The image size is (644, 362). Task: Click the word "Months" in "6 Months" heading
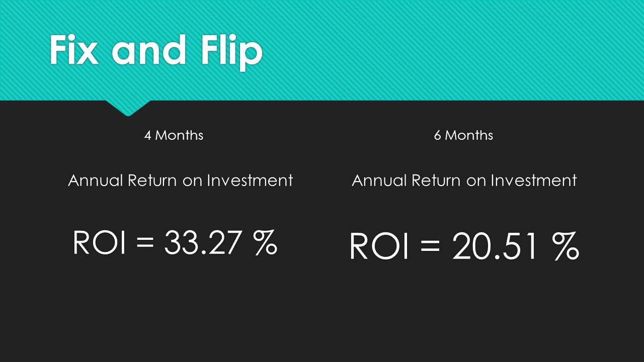click(469, 135)
